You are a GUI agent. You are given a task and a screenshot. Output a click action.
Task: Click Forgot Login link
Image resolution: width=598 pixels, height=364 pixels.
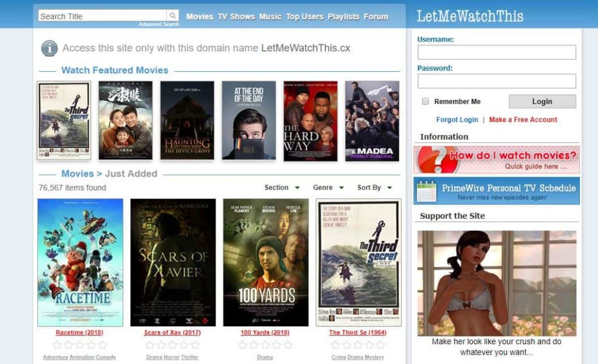click(x=457, y=120)
